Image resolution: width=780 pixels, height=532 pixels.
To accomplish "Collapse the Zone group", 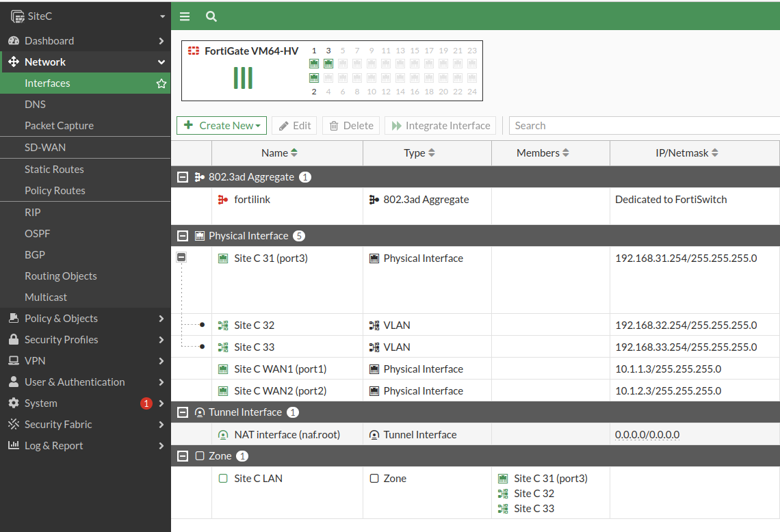I will [x=183, y=456].
